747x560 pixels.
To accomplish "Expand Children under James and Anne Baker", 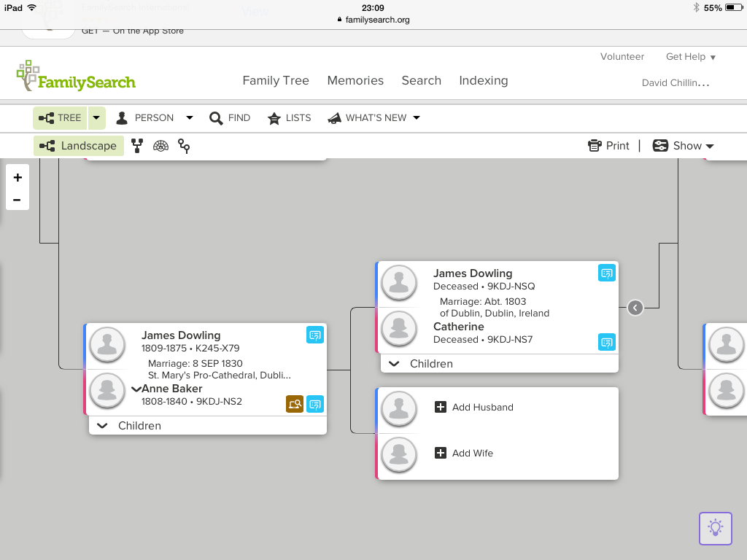I will (x=131, y=426).
